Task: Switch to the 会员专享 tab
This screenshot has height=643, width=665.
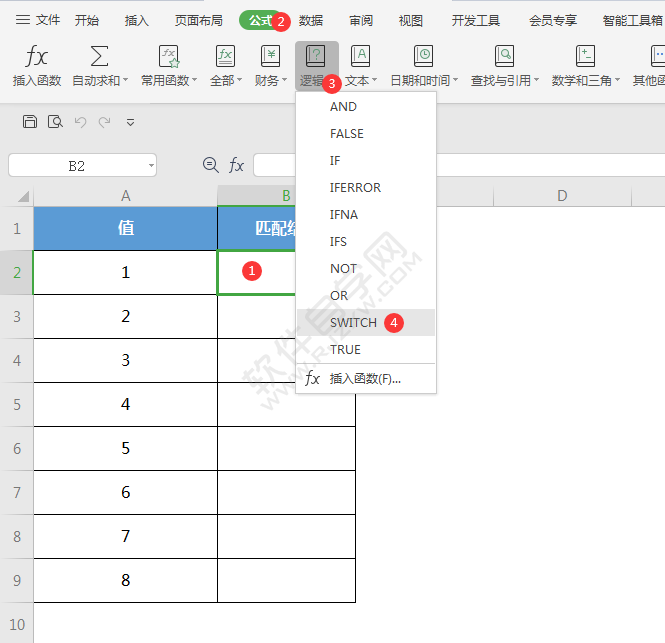Action: 553,20
